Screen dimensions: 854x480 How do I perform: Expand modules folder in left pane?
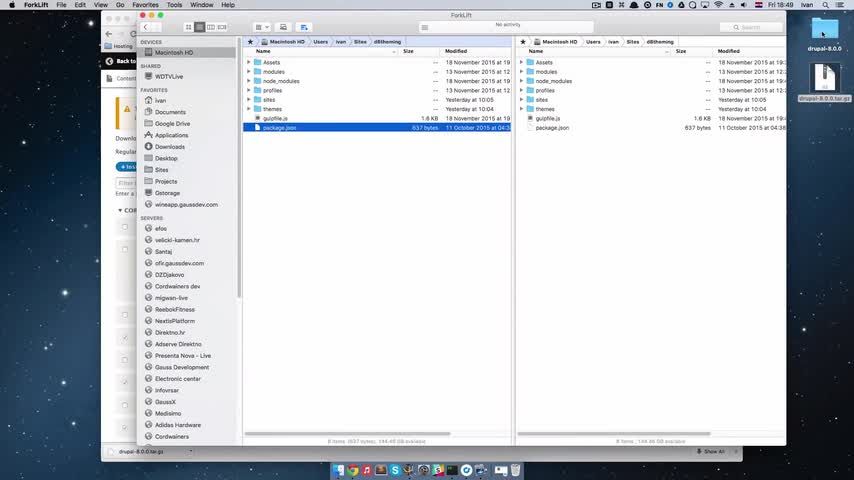249,72
